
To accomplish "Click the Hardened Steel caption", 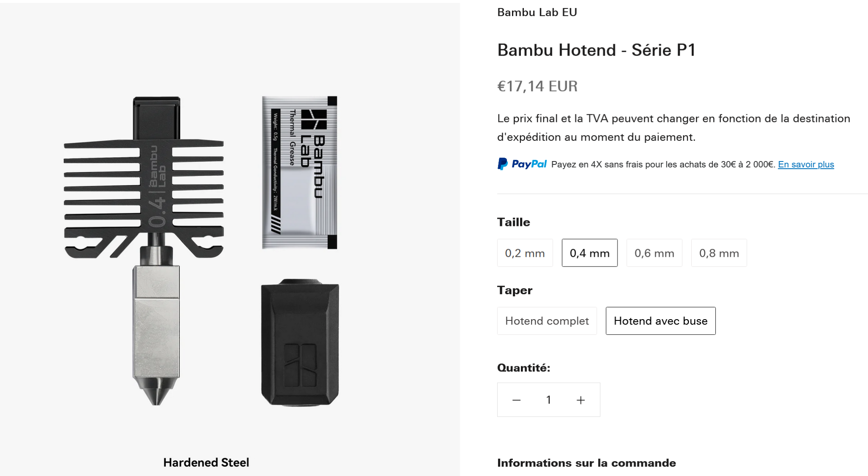I will 206,462.
